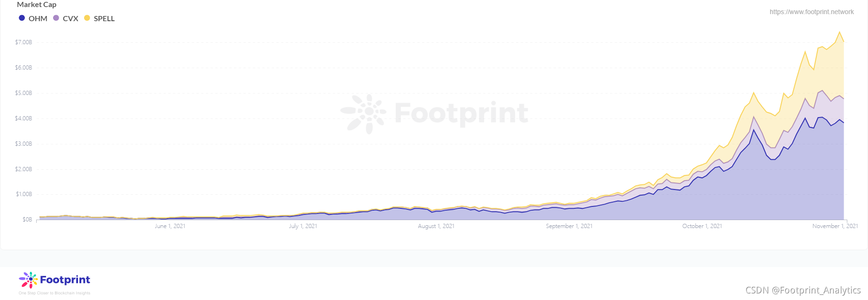Select the July 1, 2021 axis label
The height and width of the screenshot is (300, 868).
click(x=303, y=226)
